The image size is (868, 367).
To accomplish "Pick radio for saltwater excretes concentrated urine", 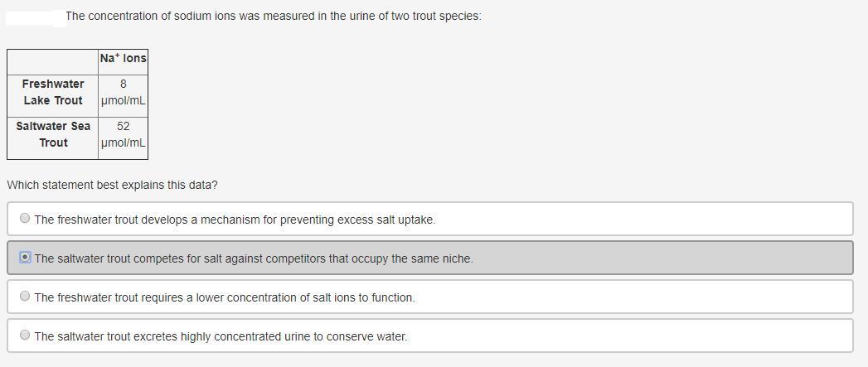I will coord(25,336).
